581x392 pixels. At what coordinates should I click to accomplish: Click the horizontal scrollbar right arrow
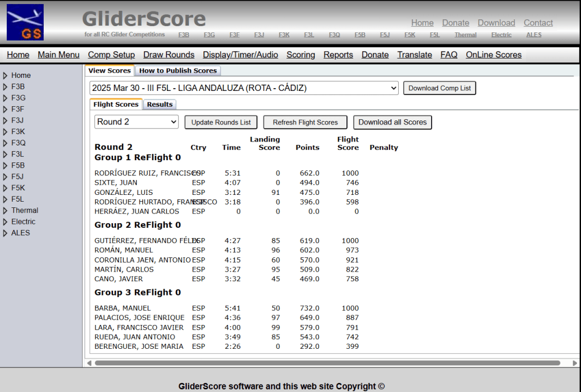point(574,363)
